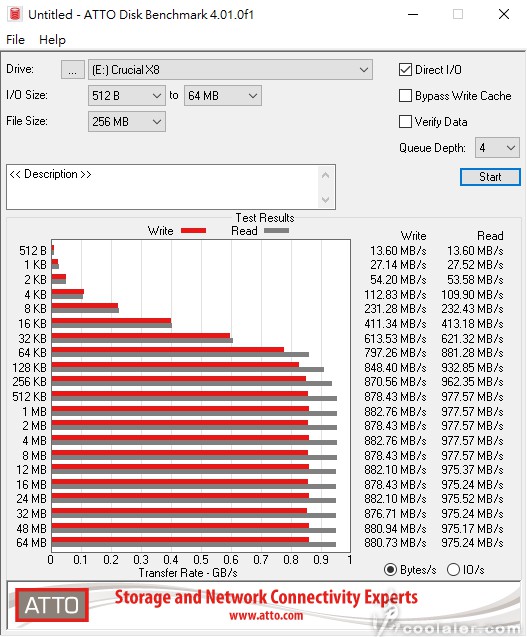
Task: Click the ATTO Disk Benchmark title bar icon
Action: pyautogui.click(x=15, y=14)
